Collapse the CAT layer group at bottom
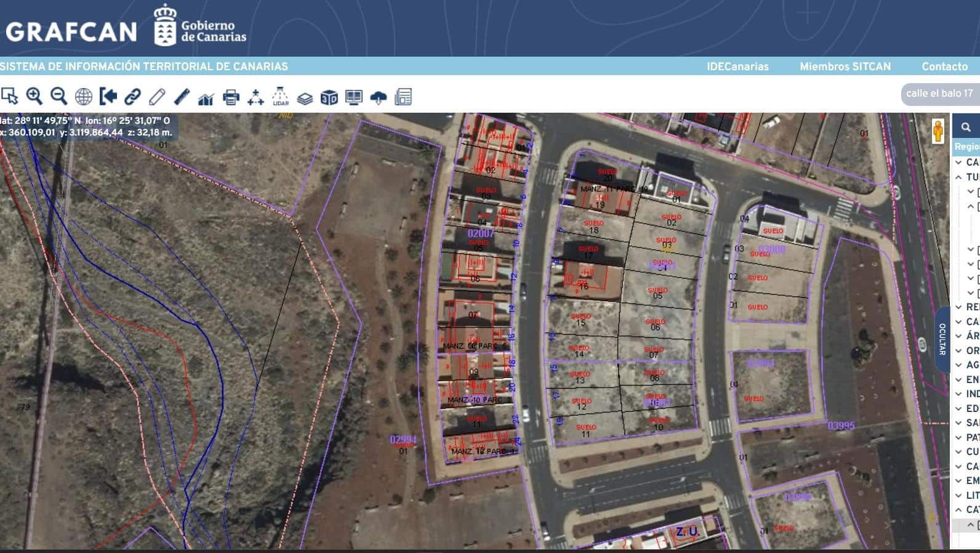 (x=959, y=510)
